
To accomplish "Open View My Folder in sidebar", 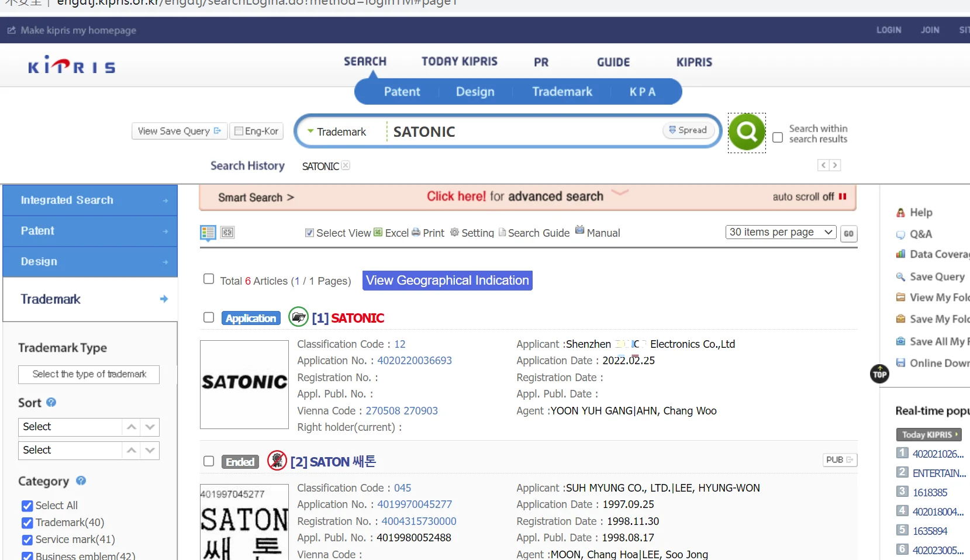I will click(933, 298).
